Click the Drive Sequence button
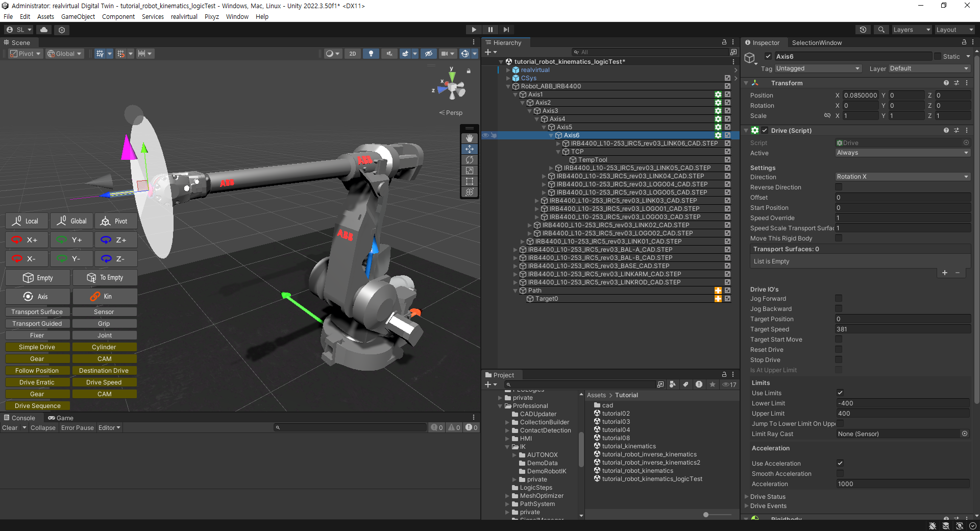This screenshot has height=531, width=980. [37, 406]
